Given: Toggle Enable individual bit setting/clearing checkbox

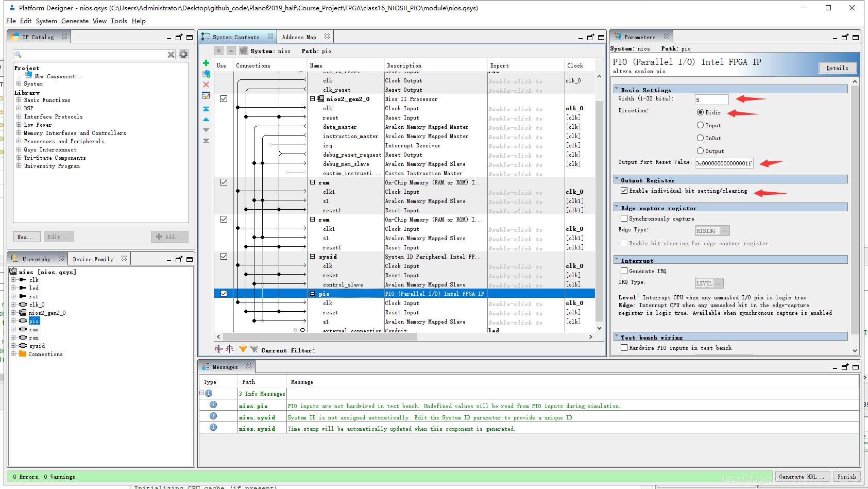Looking at the screenshot, I should coord(624,191).
